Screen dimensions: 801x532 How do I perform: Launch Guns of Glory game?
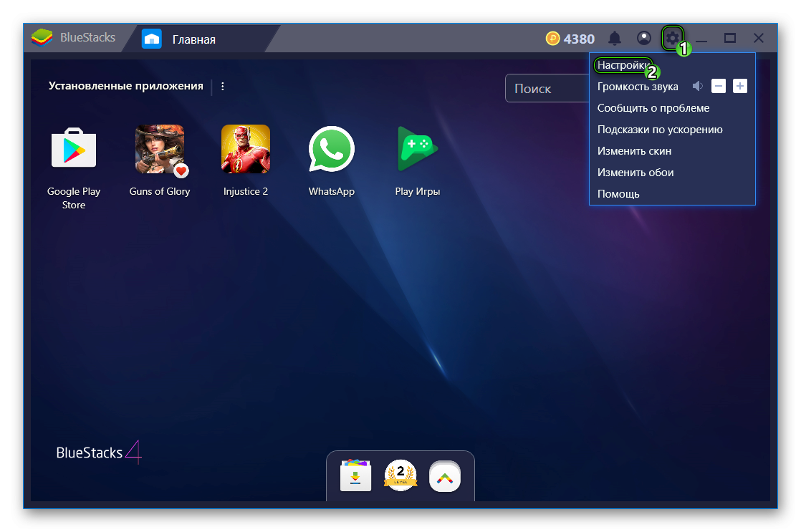coord(160,149)
